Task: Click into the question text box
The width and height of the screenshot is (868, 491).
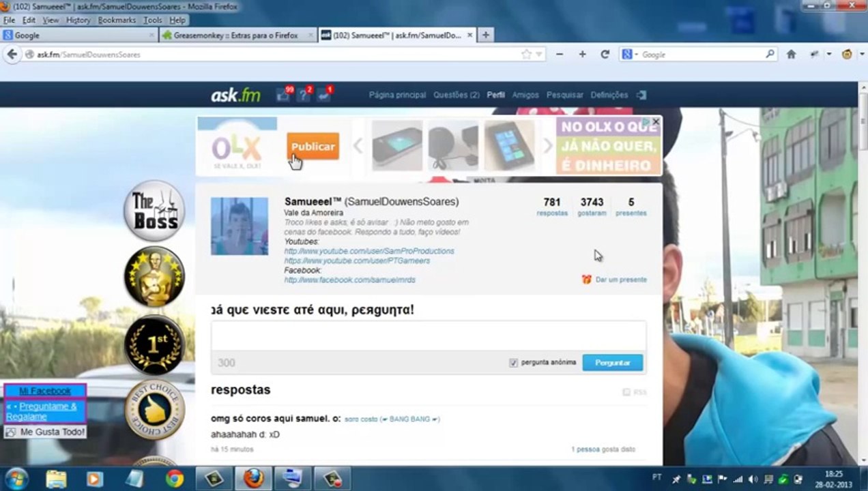Action: click(x=429, y=336)
